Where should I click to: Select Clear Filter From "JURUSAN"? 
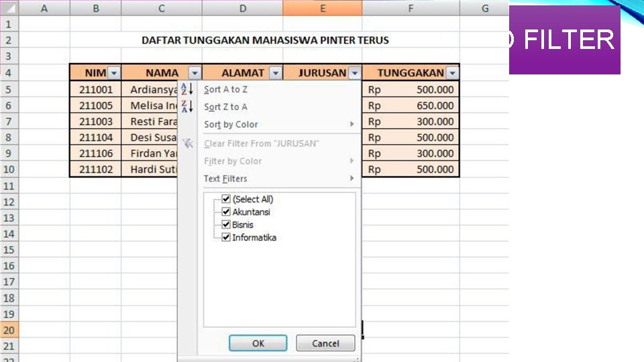click(x=270, y=143)
